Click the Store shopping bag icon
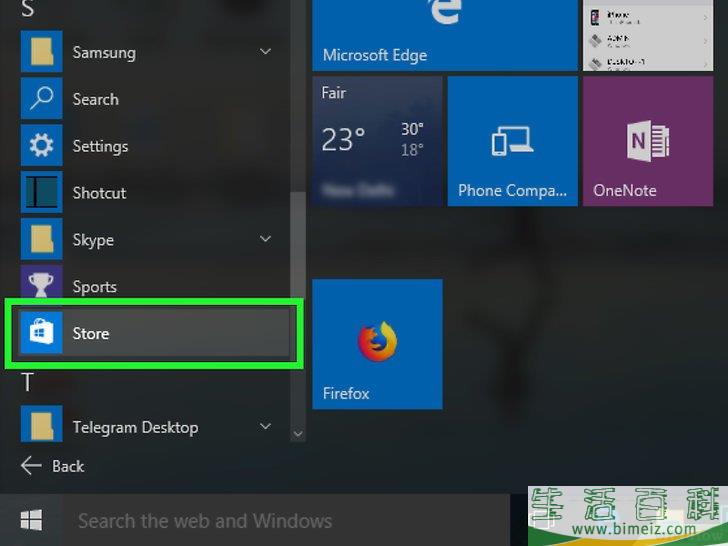Image resolution: width=728 pixels, height=546 pixels. pyautogui.click(x=41, y=333)
